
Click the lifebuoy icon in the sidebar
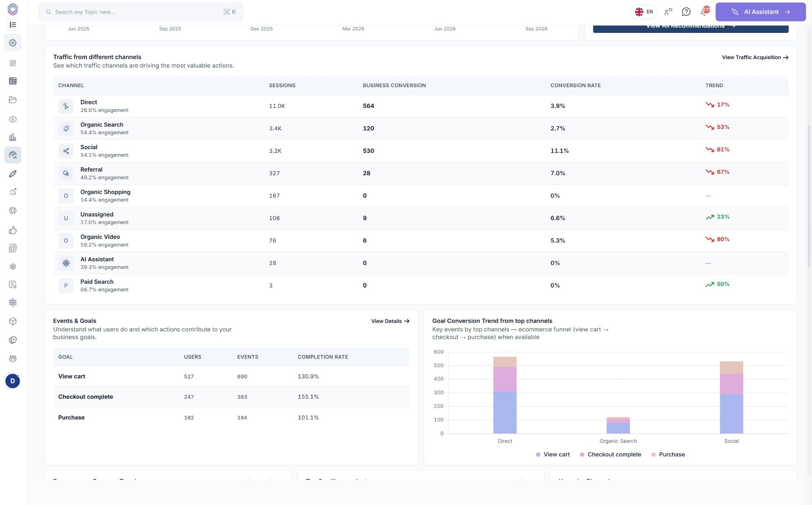[x=13, y=211]
